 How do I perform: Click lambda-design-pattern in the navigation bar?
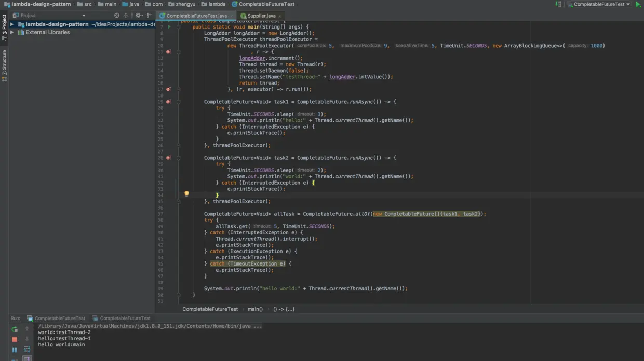37,4
